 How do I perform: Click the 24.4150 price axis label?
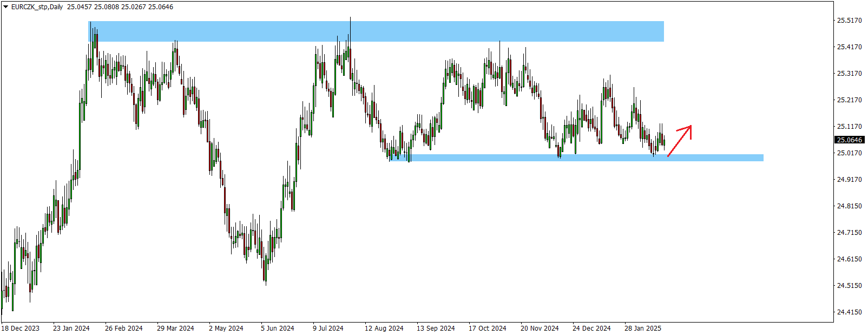pyautogui.click(x=849, y=312)
